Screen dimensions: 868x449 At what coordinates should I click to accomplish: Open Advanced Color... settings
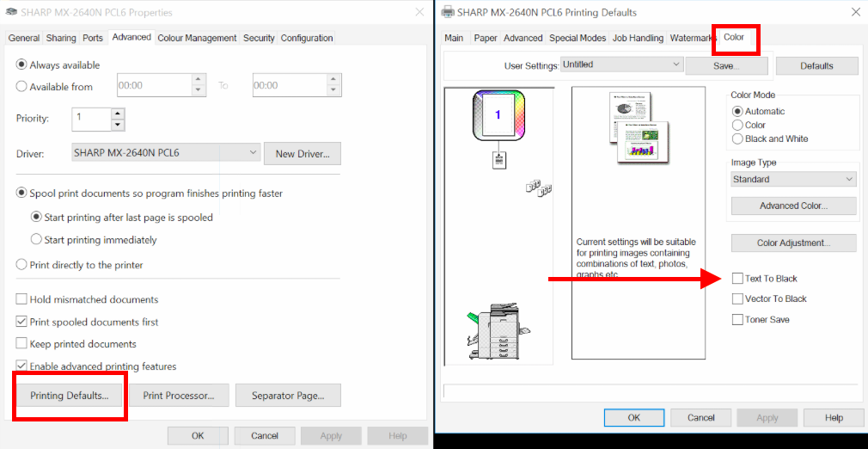tap(794, 206)
